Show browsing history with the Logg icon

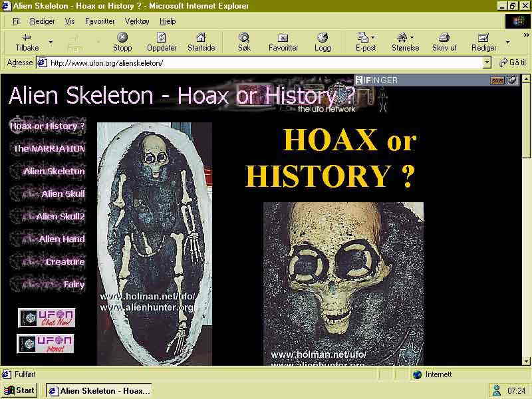[x=323, y=37]
